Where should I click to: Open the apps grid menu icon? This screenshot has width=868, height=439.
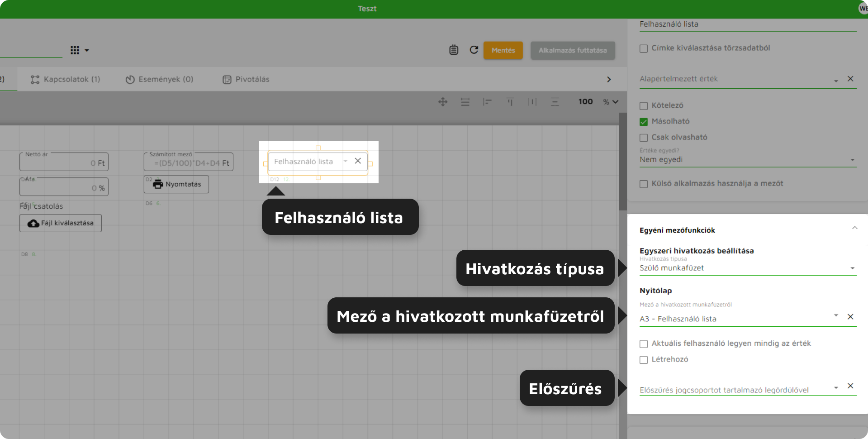point(75,50)
